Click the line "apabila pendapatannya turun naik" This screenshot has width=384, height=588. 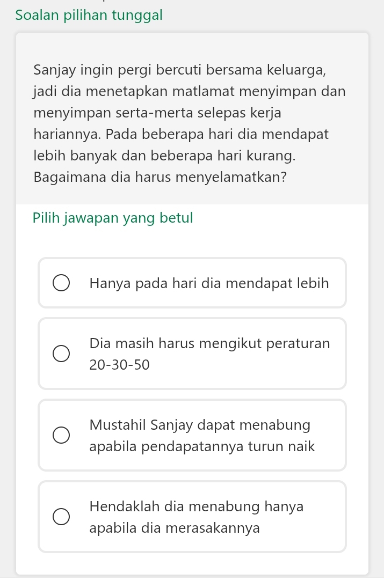tap(202, 446)
